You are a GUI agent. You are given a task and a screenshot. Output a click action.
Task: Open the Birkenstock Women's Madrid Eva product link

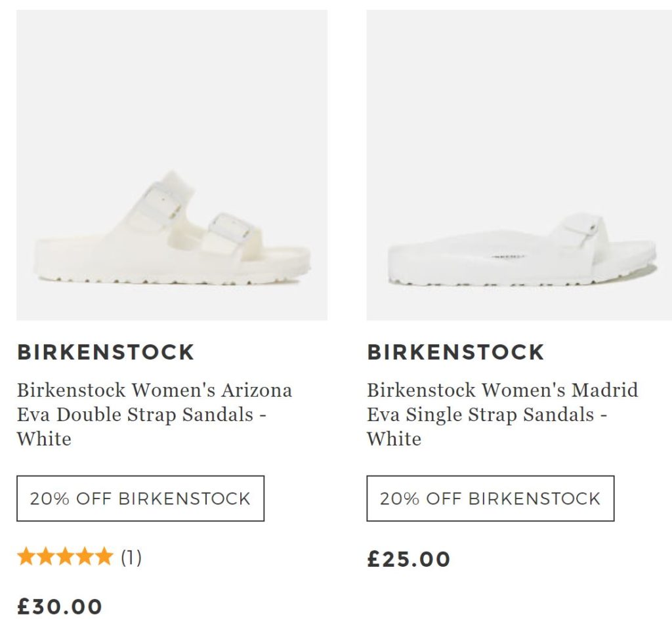(x=502, y=414)
